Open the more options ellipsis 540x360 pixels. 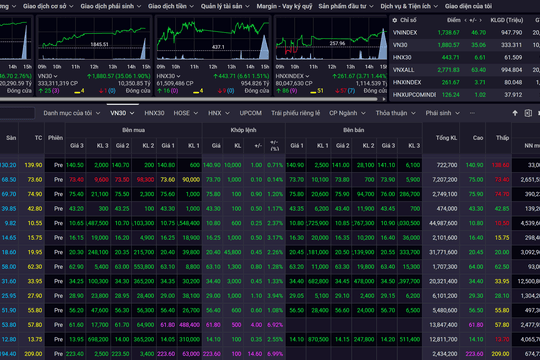pos(472,113)
